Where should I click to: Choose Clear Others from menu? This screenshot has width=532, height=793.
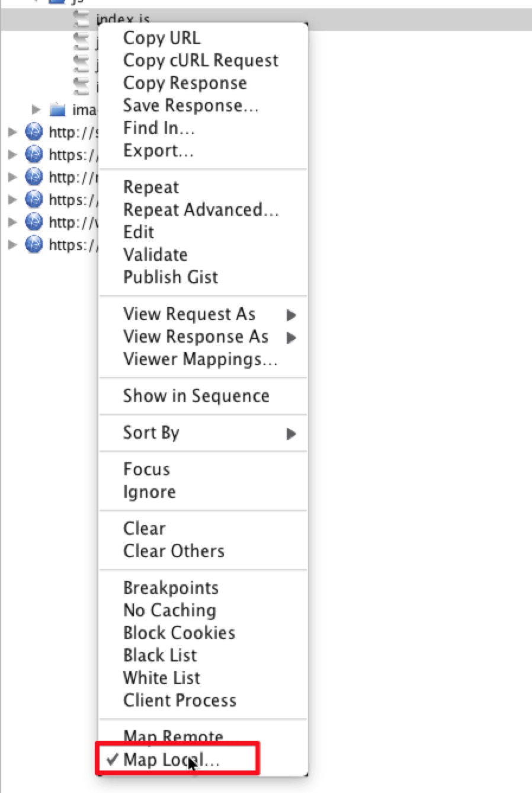pyautogui.click(x=174, y=551)
